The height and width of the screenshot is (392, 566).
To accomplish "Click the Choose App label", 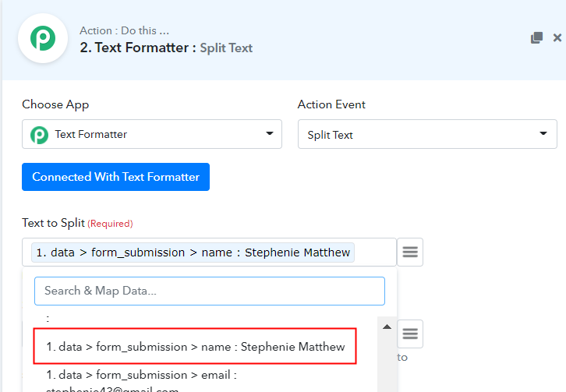I will (55, 104).
